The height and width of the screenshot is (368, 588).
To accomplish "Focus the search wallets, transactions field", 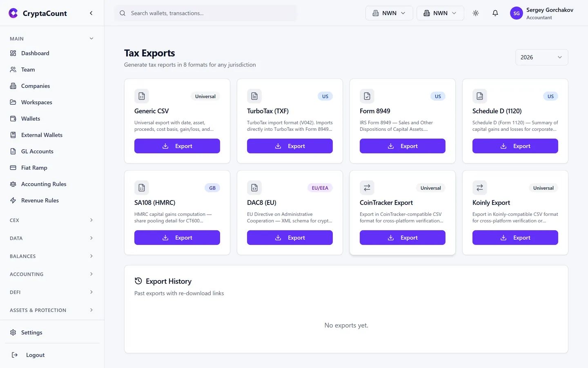I will point(206,13).
